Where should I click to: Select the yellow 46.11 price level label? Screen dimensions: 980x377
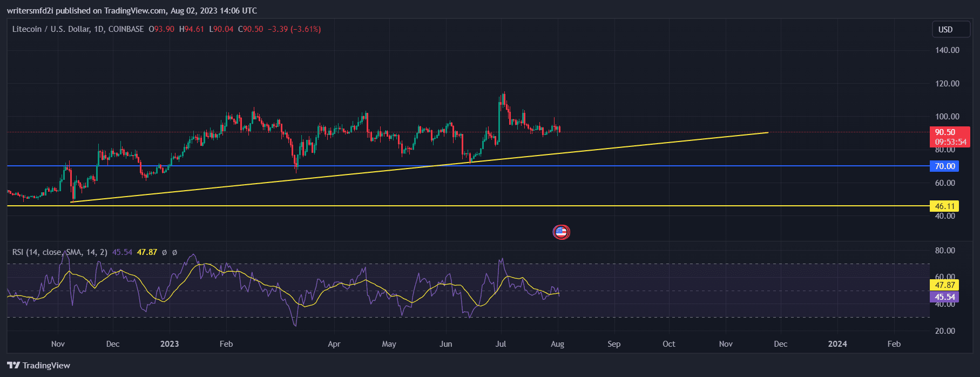point(944,206)
